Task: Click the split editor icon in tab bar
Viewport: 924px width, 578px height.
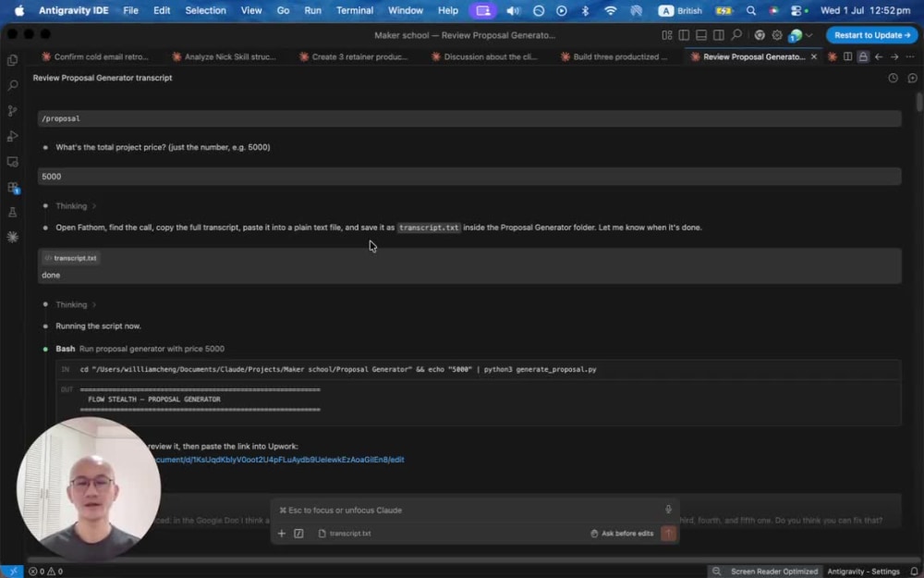Action: (x=847, y=56)
